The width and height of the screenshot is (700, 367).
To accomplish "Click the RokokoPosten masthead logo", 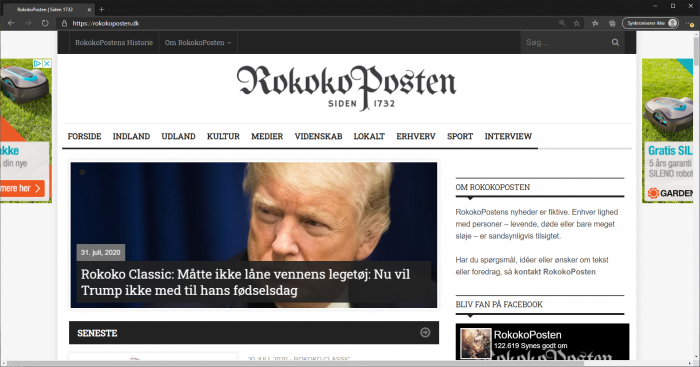I will click(x=346, y=87).
